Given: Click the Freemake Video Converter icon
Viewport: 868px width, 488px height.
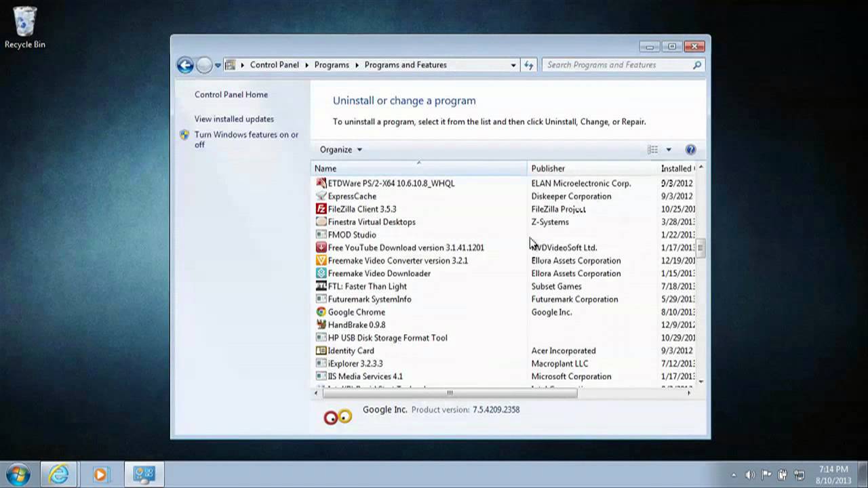Looking at the screenshot, I should [321, 260].
